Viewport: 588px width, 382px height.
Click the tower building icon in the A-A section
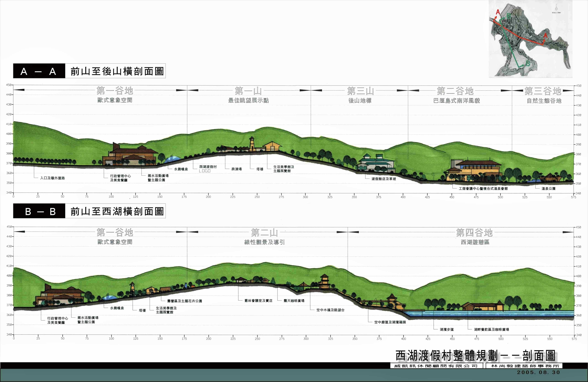coord(252,144)
